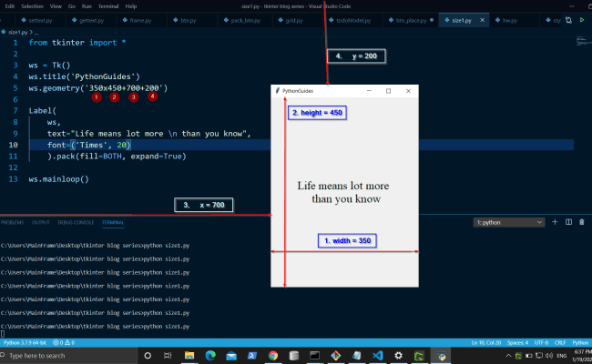Launch Google Chrome from taskbar
This screenshot has width=592, height=364.
273,355
